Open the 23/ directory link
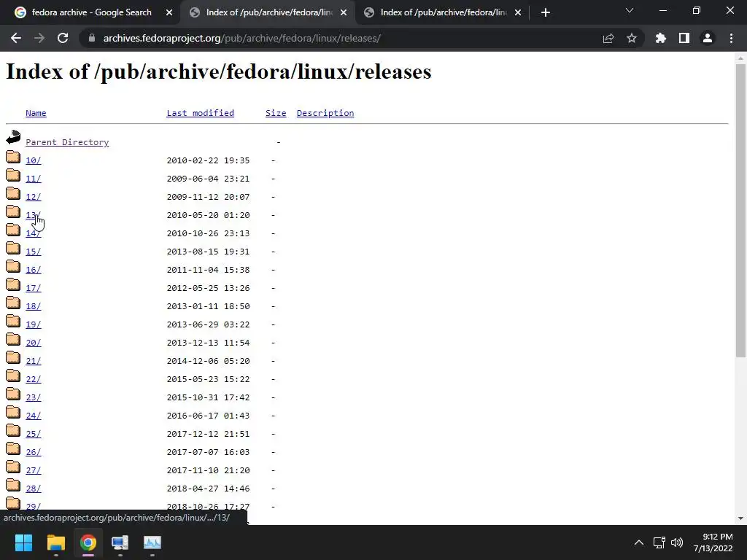The width and height of the screenshot is (747, 560). [34, 397]
